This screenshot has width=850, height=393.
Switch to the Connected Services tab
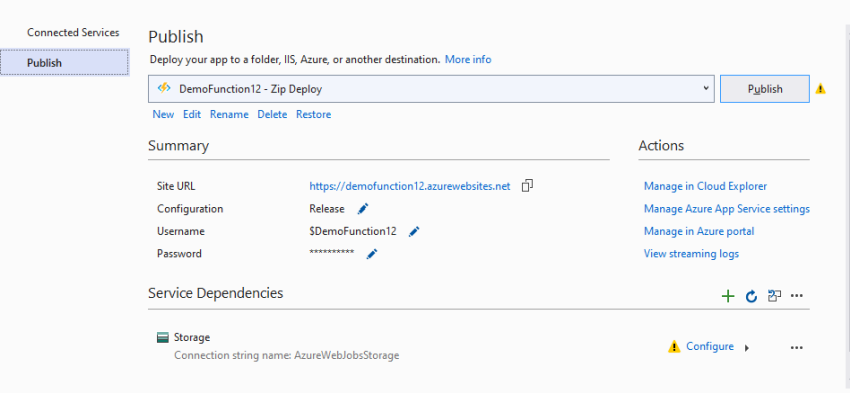tap(73, 33)
